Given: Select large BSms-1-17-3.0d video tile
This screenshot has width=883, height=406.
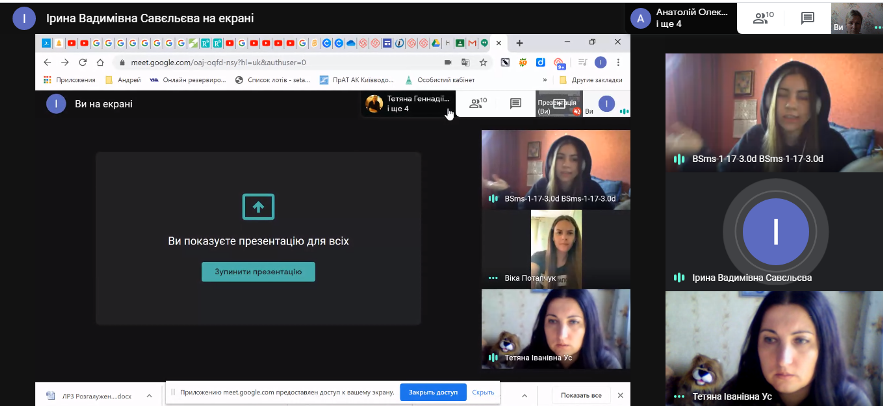Looking at the screenshot, I should 774,112.
